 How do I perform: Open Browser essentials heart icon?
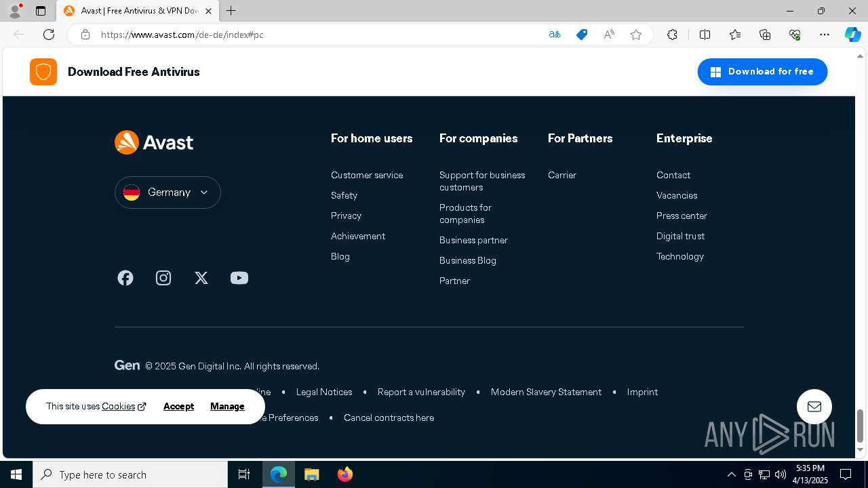click(x=795, y=35)
